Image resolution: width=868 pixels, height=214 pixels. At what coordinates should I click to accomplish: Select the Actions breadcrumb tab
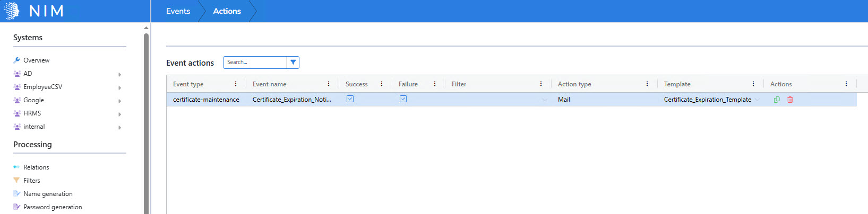227,11
